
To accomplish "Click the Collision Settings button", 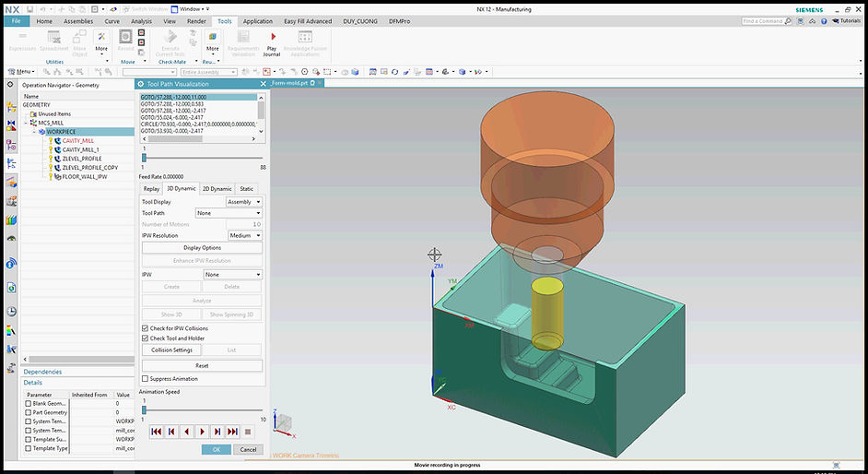I will click(x=171, y=350).
